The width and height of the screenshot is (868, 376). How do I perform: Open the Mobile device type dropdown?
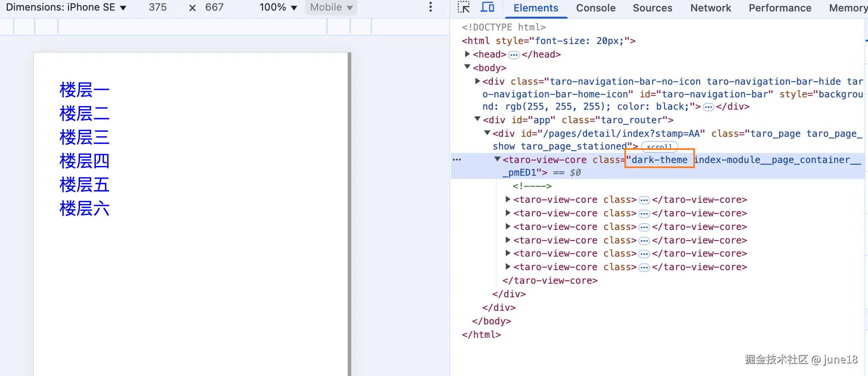[x=331, y=7]
